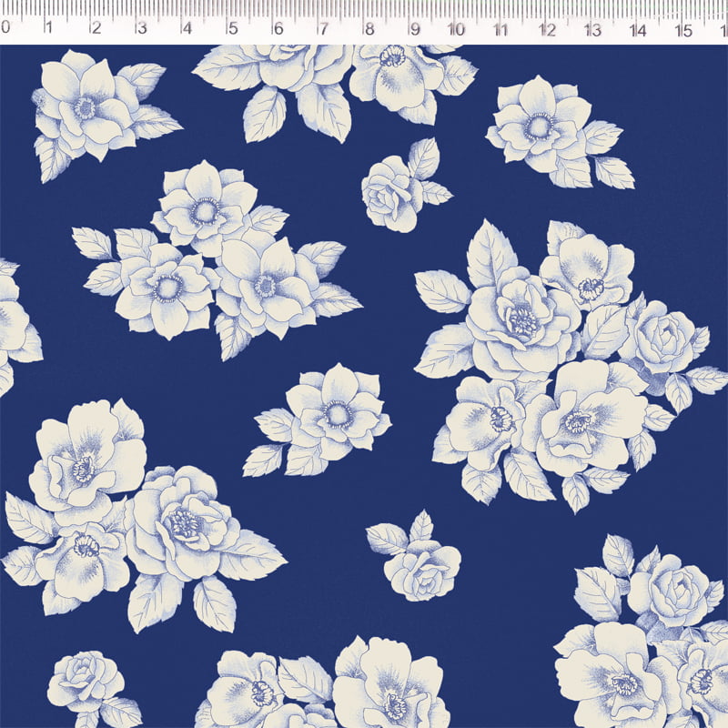Screen dimensions: 728x728
Task: Click the number 0 on the ruler
Action: coord(5,27)
